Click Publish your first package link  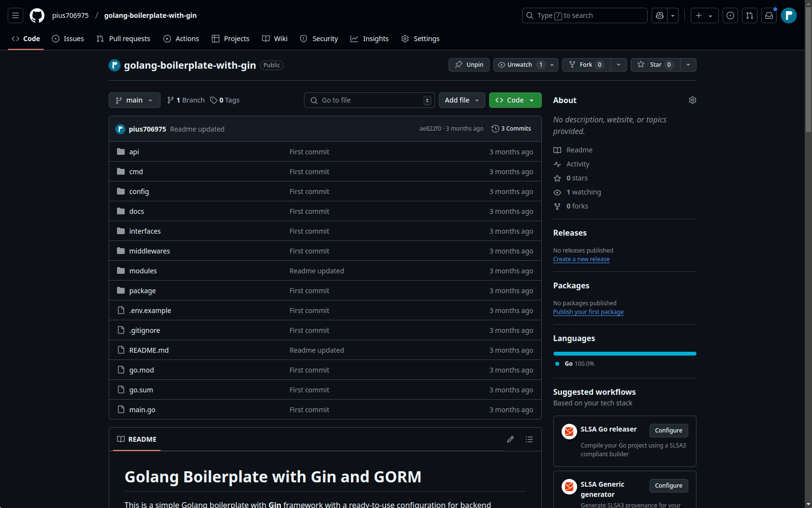click(x=588, y=312)
